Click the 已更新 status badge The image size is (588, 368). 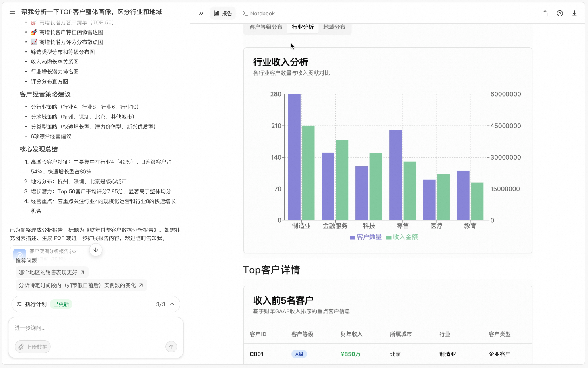pos(61,304)
